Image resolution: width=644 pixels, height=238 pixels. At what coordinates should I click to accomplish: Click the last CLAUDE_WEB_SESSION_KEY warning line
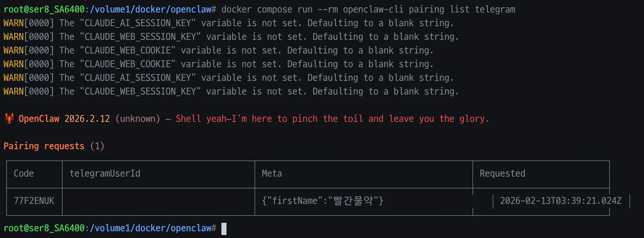coord(231,91)
